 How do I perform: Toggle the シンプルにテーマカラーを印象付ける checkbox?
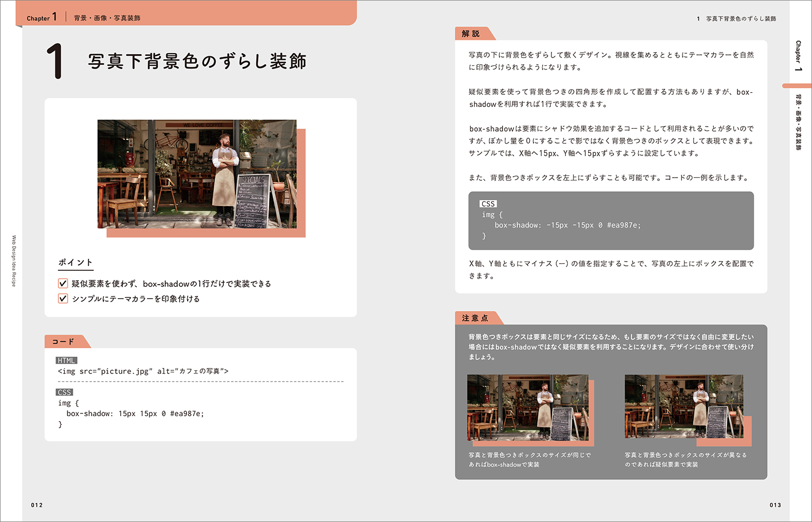(x=63, y=299)
